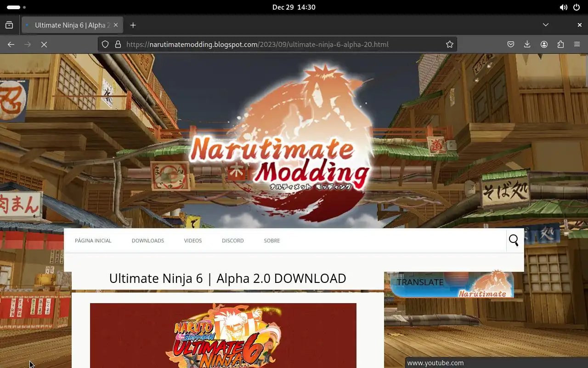Save page to Pocket
Viewport: 588px width, 368px height.
pyautogui.click(x=511, y=44)
